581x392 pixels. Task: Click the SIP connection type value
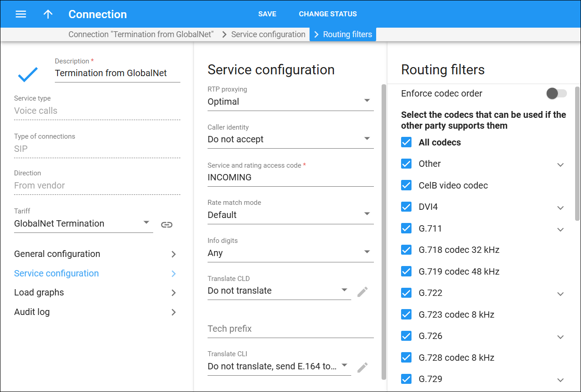pyautogui.click(x=21, y=149)
